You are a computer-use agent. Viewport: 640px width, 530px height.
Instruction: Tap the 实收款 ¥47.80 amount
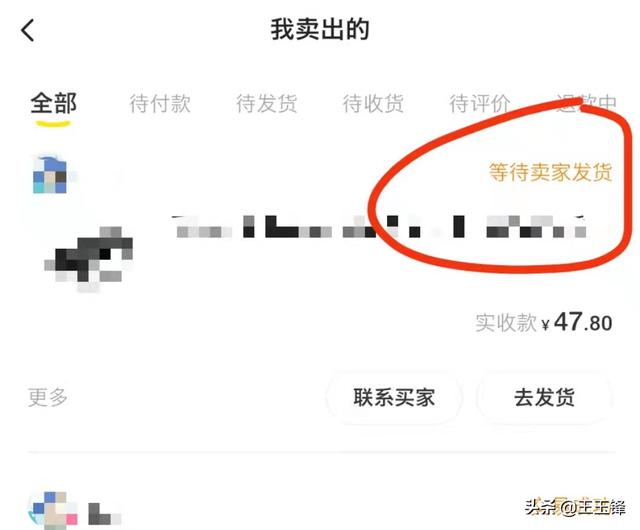coord(544,322)
